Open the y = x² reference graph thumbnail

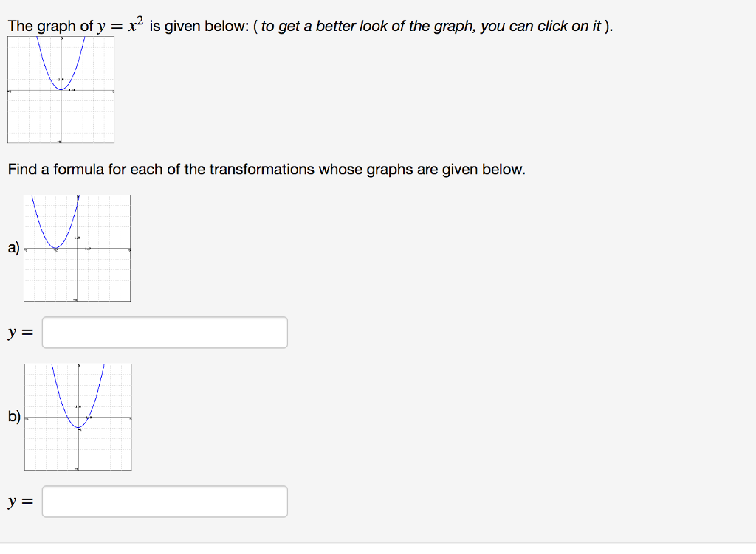coord(61,89)
